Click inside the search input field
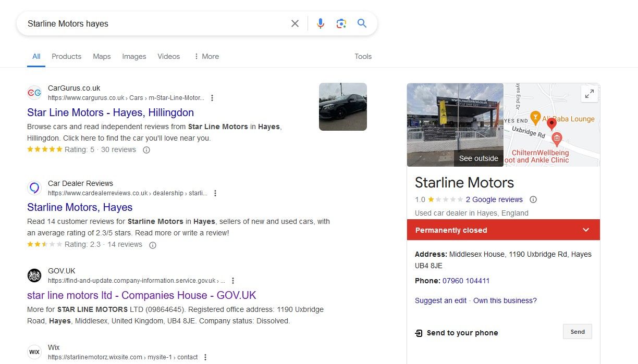This screenshot has width=638, height=364. (x=156, y=23)
